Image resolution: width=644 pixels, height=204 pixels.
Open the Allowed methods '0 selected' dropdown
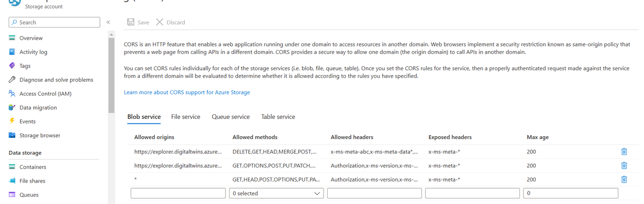276,193
